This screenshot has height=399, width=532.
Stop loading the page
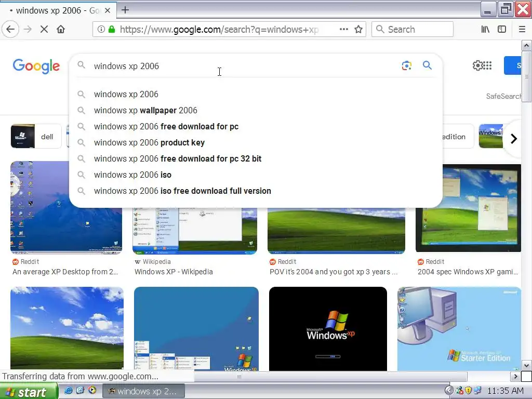tap(44, 29)
